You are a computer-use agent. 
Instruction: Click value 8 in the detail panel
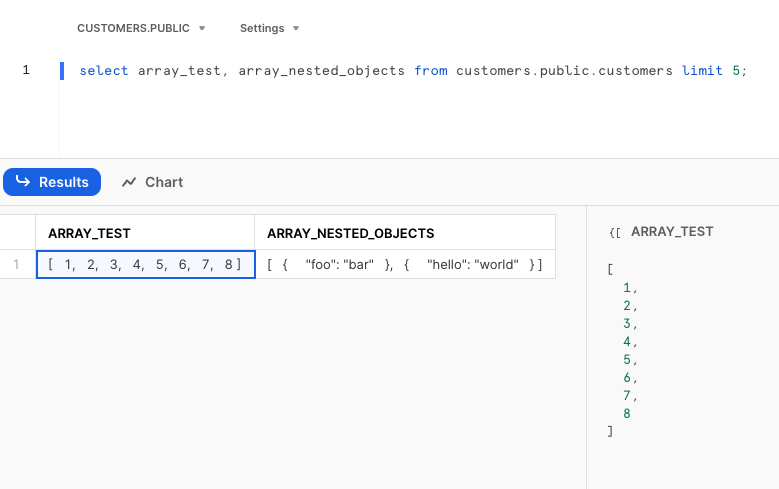[x=627, y=413]
